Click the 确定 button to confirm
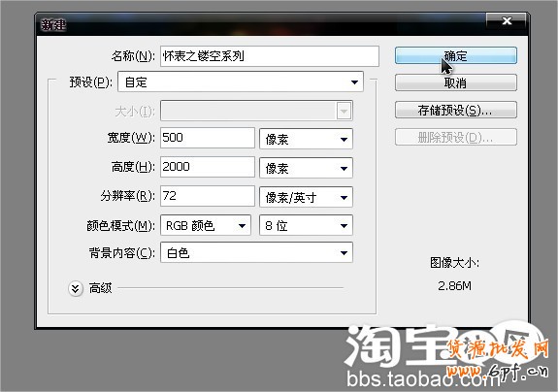The image size is (558, 392). click(455, 55)
